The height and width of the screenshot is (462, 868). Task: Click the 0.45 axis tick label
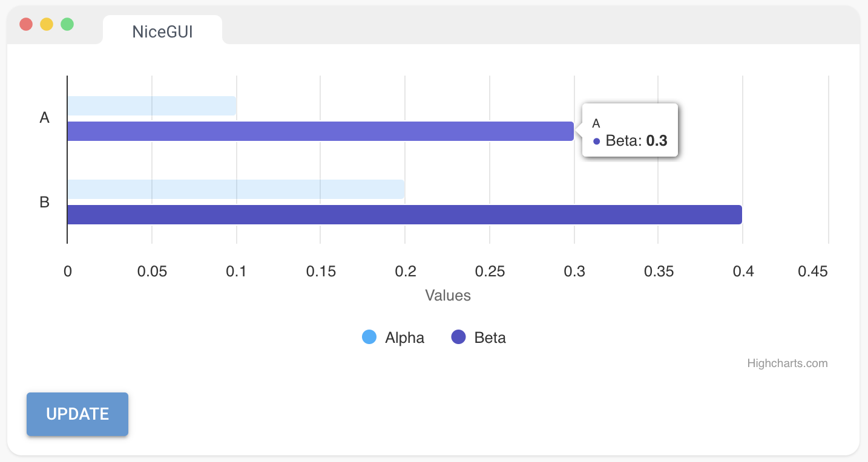812,272
